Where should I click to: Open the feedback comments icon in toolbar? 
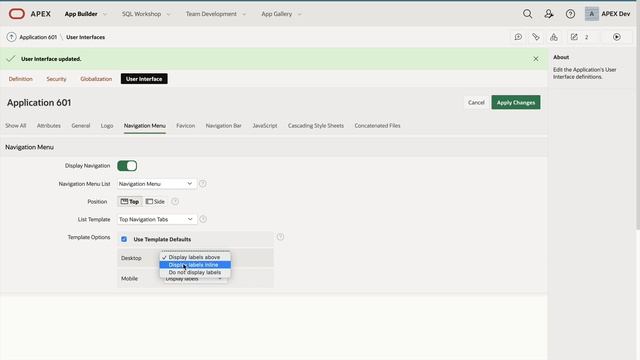518,37
